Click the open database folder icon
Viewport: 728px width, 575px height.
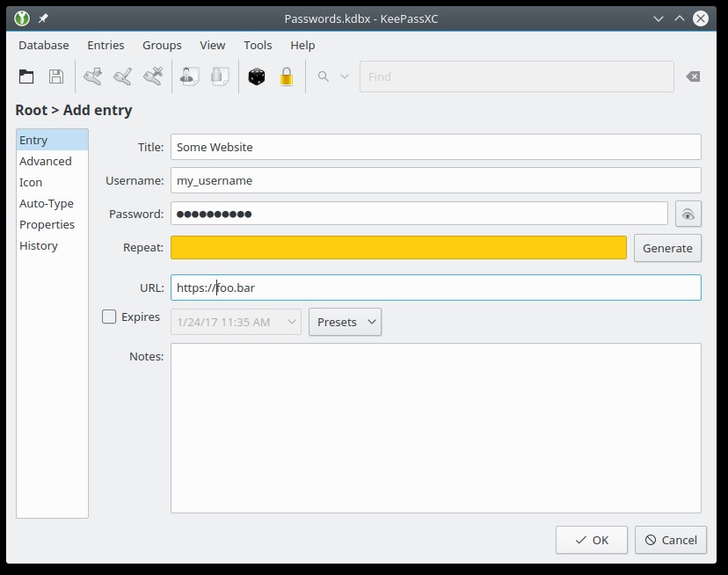tap(26, 76)
